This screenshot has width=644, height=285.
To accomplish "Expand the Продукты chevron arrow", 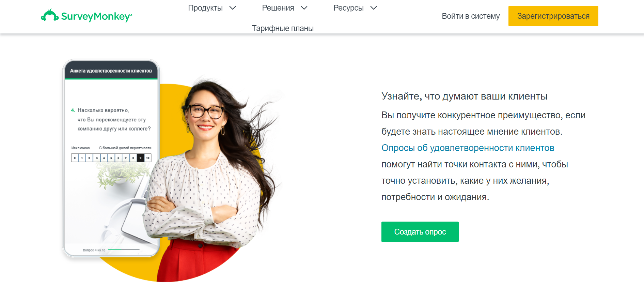I will tap(233, 8).
